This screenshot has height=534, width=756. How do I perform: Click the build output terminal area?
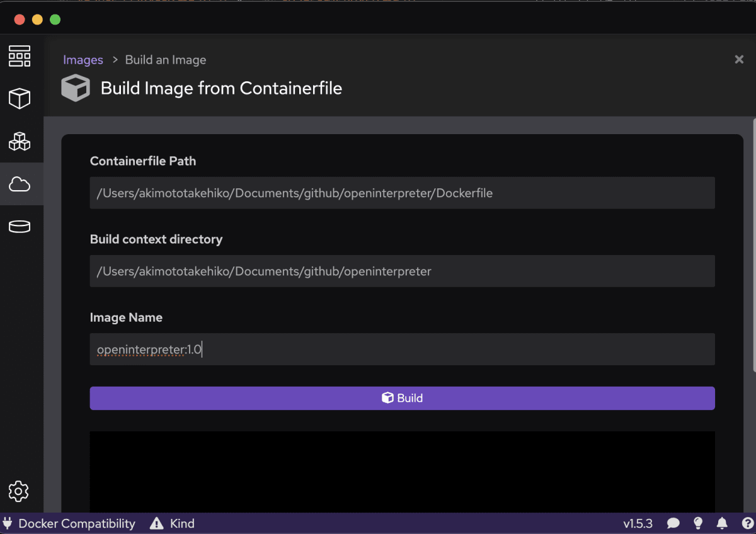pos(402,472)
